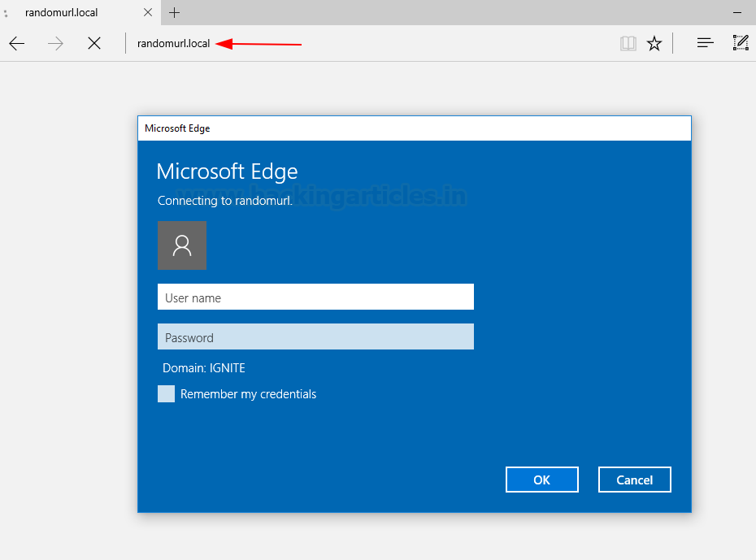The width and height of the screenshot is (756, 560).
Task: Cancel the credentials dialog
Action: click(635, 480)
